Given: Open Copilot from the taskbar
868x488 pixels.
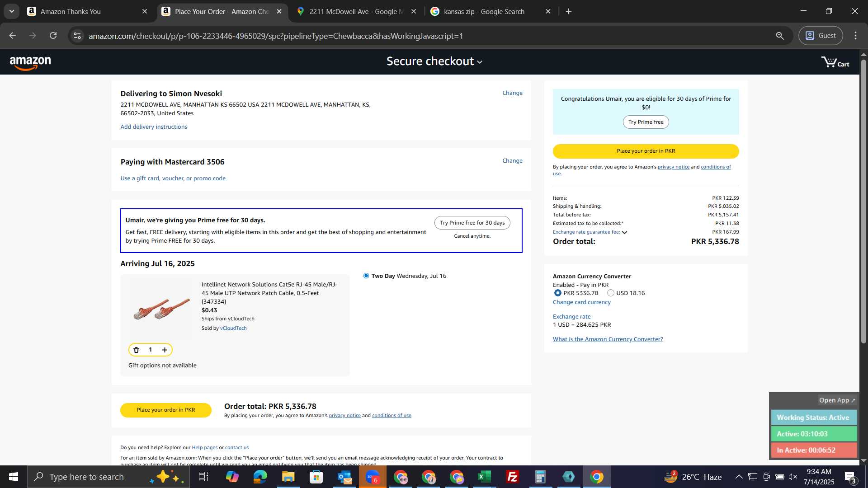Looking at the screenshot, I should [x=232, y=477].
